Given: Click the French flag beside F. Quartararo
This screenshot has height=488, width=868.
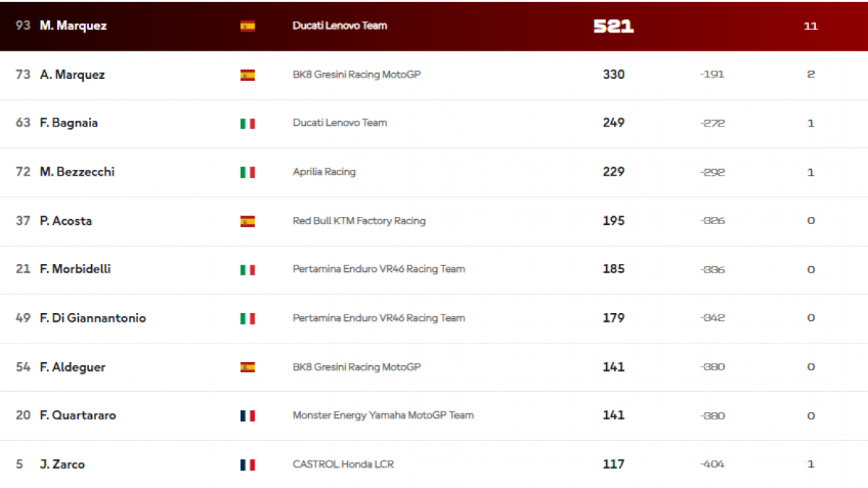Looking at the screenshot, I should pos(247,416).
